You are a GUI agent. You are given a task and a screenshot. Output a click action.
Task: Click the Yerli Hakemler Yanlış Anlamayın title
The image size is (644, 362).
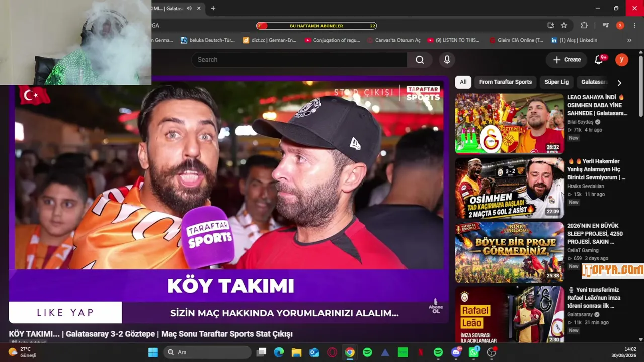597,169
